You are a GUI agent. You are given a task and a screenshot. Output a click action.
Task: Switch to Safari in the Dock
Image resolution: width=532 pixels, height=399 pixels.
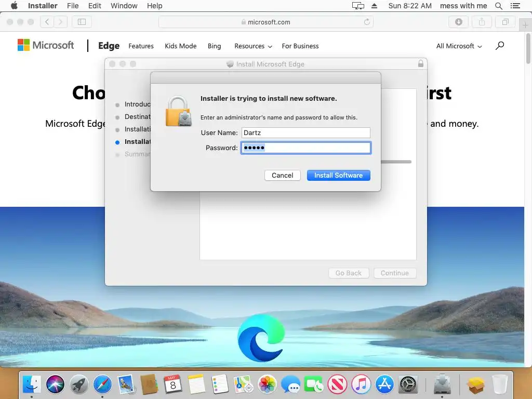[x=102, y=384]
